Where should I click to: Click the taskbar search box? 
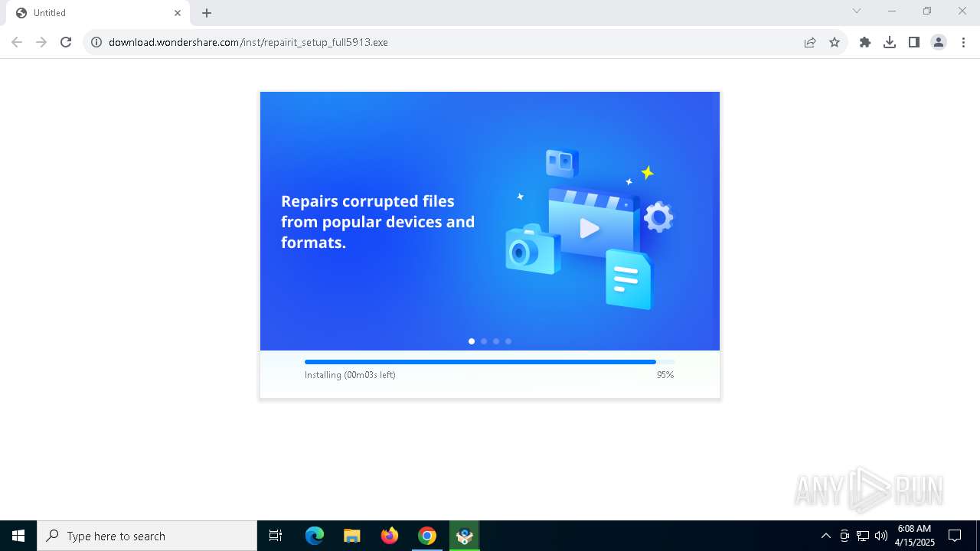coord(147,536)
